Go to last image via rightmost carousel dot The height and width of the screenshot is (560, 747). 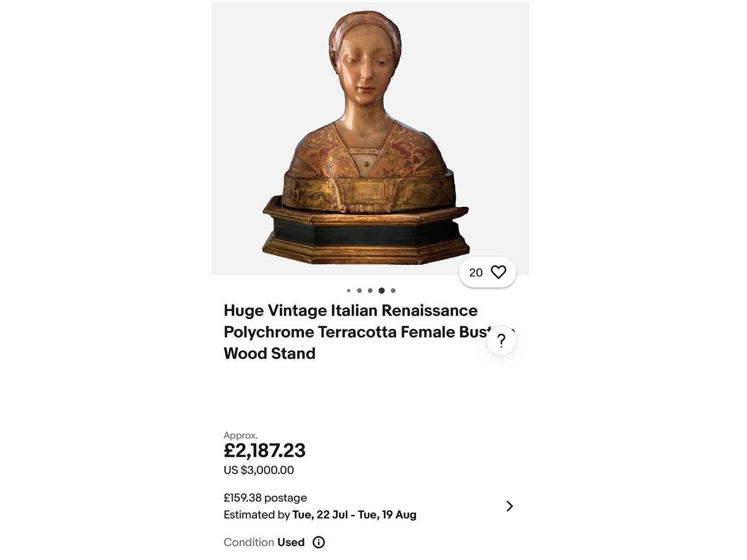pos(393,291)
